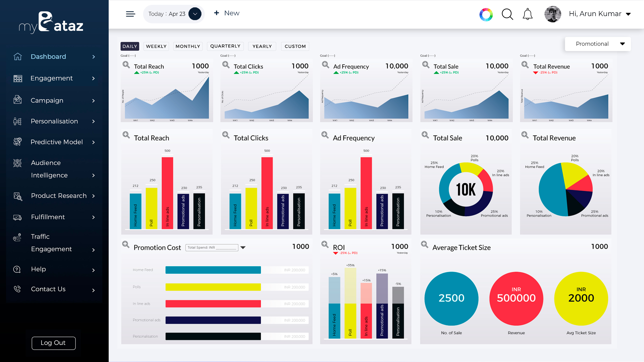Viewport: 644px width, 362px height.
Task: Zoom into the Total Reach line chart
Action: (126, 65)
